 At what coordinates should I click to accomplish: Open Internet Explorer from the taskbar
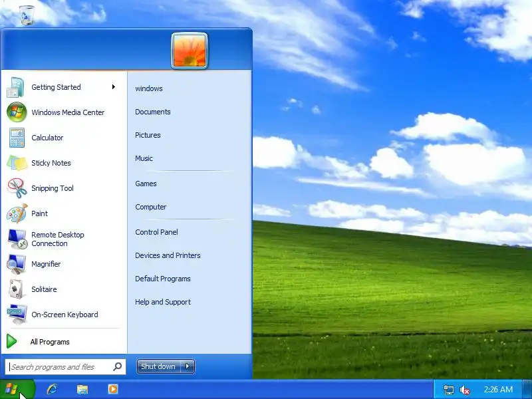[52, 389]
